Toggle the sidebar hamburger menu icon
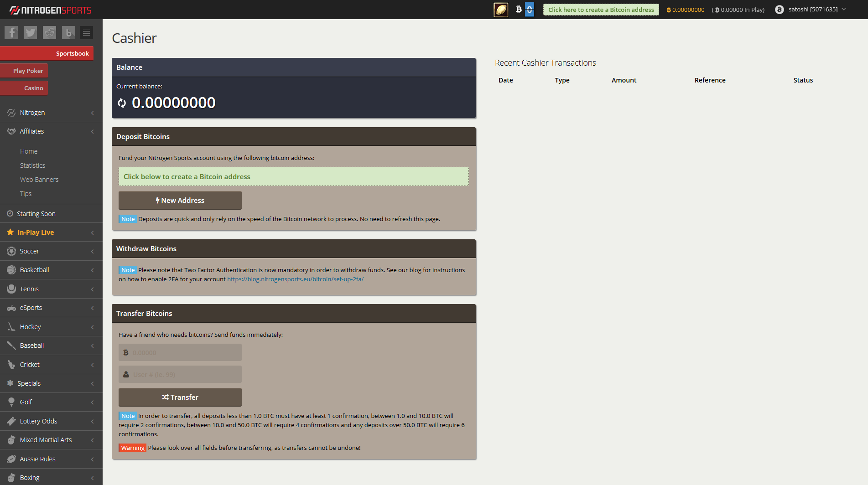This screenshot has width=868, height=485. [86, 32]
